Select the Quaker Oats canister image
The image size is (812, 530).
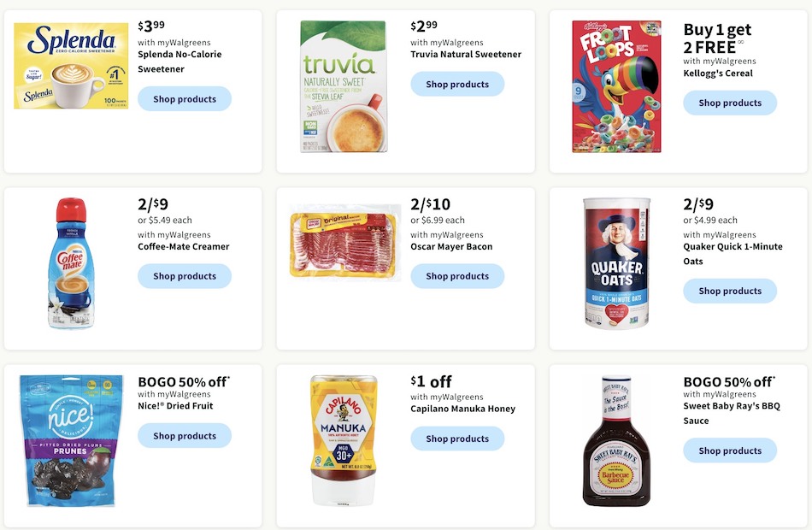[x=616, y=263]
